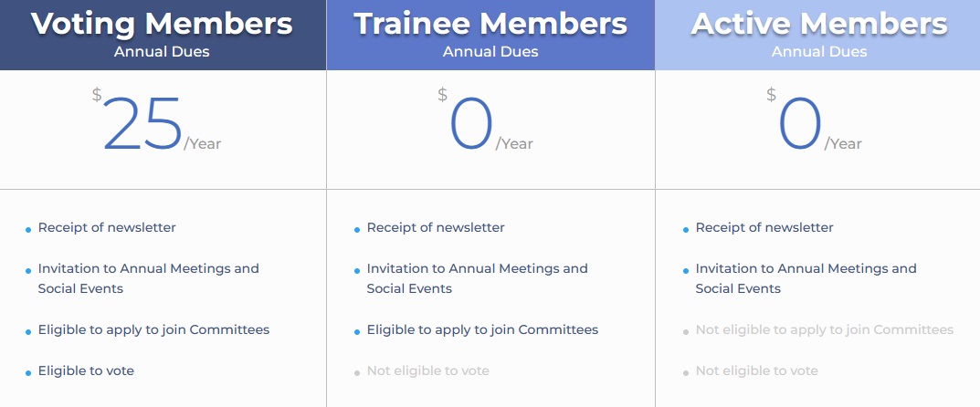Click Active Members' Receipt of newsletter item
980x407 pixels.
(x=764, y=227)
